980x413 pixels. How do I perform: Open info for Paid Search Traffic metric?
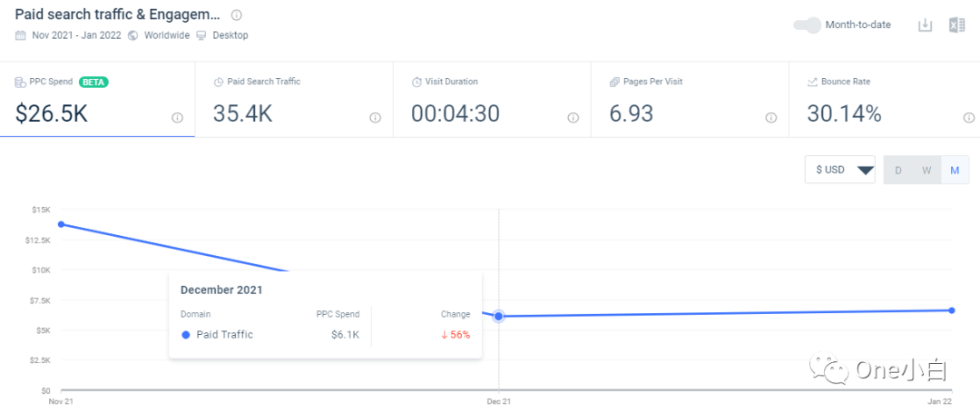tap(375, 117)
